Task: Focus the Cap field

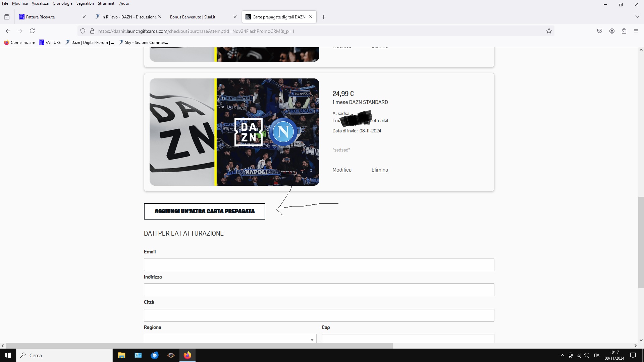Action: 408,338
